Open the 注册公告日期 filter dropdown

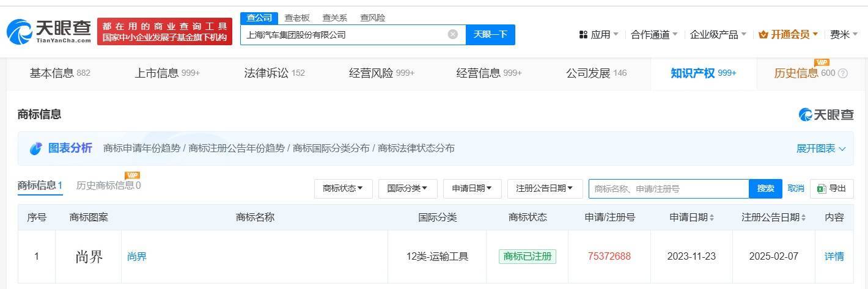(544, 189)
